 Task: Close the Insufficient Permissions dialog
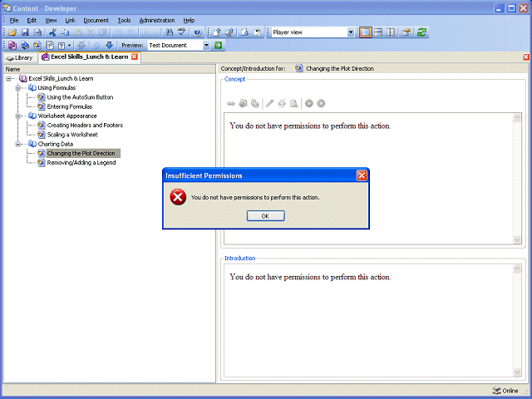point(362,175)
